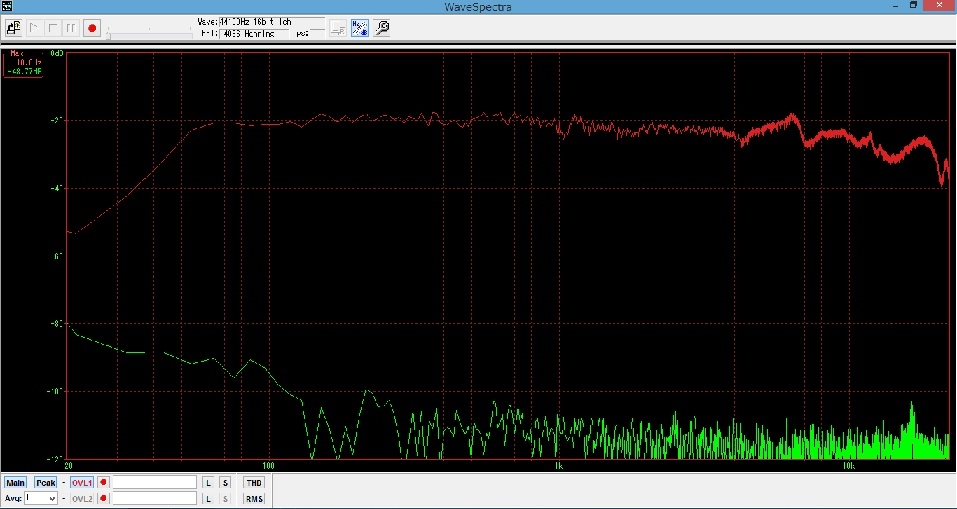This screenshot has width=957, height=509.
Task: Toggle the Peak hold button
Action: click(47, 483)
